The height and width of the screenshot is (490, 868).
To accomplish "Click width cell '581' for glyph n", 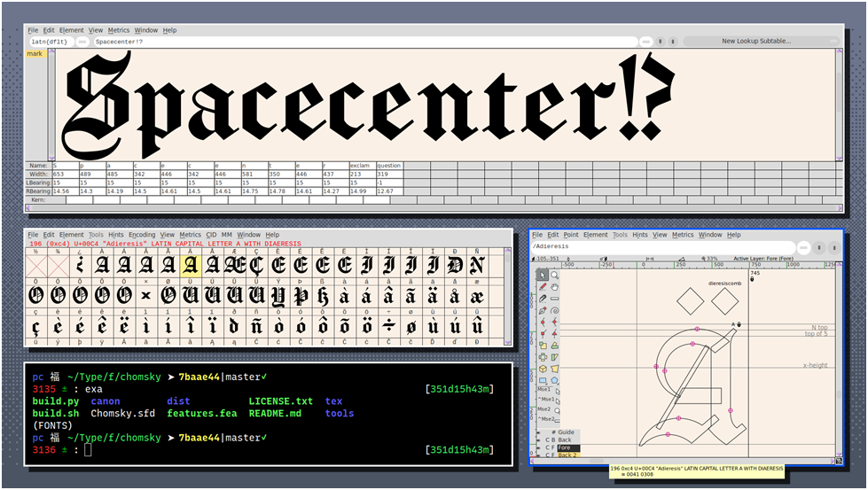I will click(x=254, y=175).
